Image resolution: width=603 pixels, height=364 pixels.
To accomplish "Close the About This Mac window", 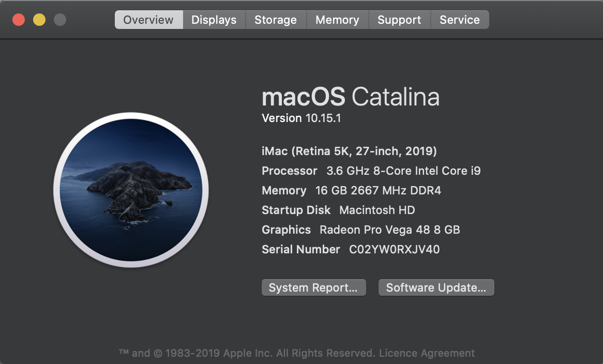I will coord(19,20).
